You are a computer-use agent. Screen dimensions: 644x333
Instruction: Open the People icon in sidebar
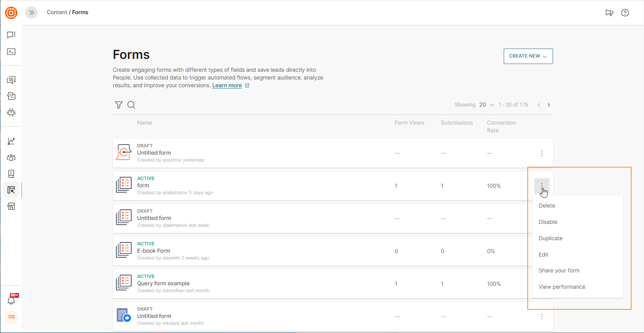pos(11,157)
